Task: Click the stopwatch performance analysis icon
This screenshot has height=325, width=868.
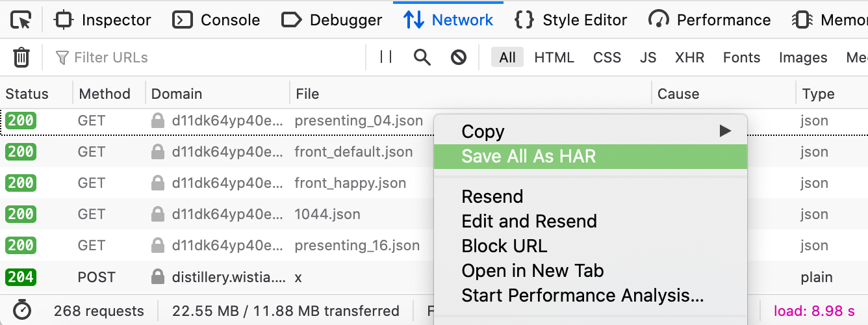Action: click(22, 311)
